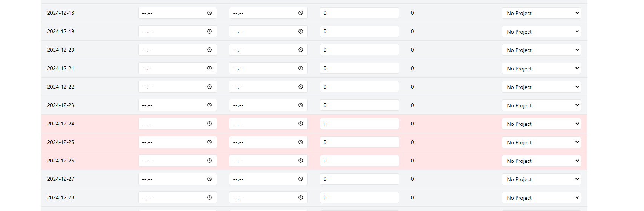Viewport: 644px width, 211px height.
Task: Click end time clock icon for 2024-12-28
Action: coord(301,197)
